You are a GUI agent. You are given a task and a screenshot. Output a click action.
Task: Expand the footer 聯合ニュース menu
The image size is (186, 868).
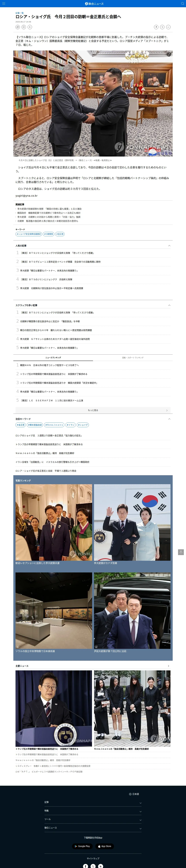pos(93,828)
